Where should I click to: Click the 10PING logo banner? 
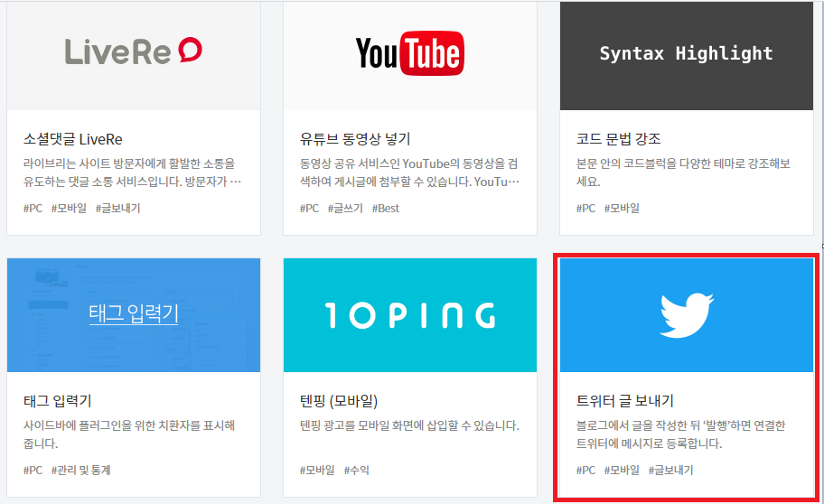410,315
